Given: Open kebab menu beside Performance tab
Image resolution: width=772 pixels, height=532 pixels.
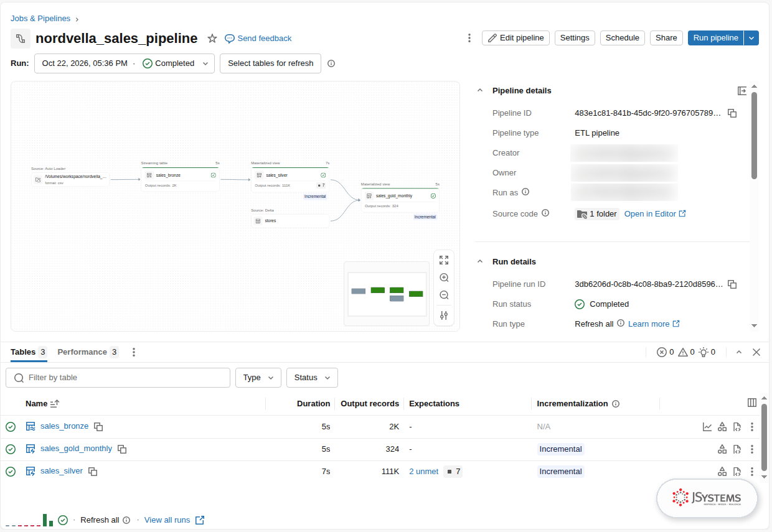Looking at the screenshot, I should pos(134,352).
